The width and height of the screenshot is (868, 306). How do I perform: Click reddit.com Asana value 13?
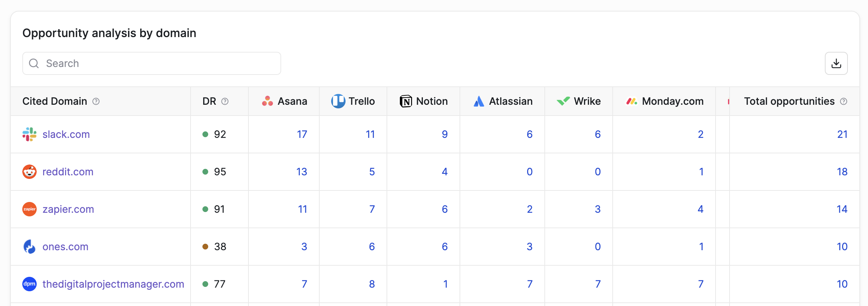point(302,172)
